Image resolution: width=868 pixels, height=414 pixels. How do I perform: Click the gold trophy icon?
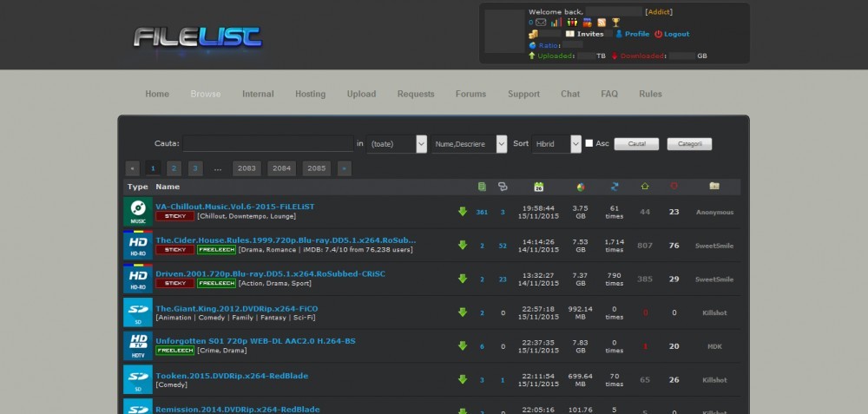coord(615,23)
